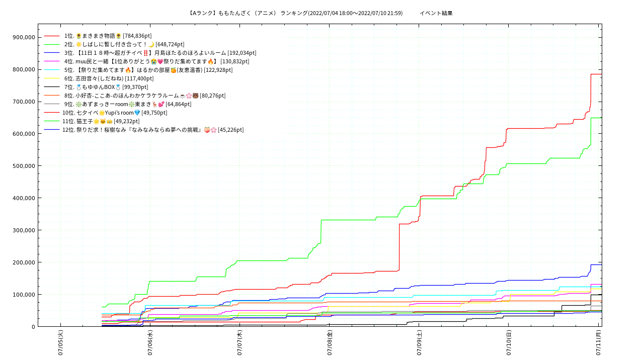Select legend entry 3位 月島ほたるのほろよいルーム
644x362 pixels.
pyautogui.click(x=160, y=53)
